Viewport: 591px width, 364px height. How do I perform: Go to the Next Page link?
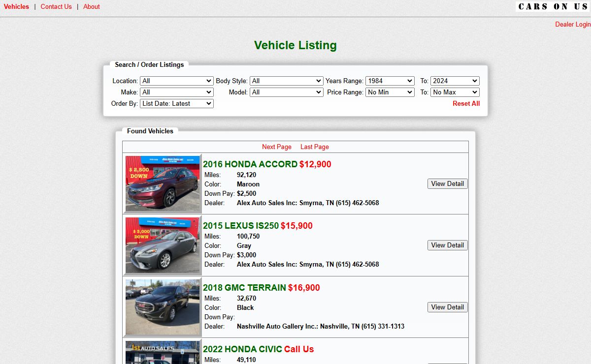tap(277, 147)
